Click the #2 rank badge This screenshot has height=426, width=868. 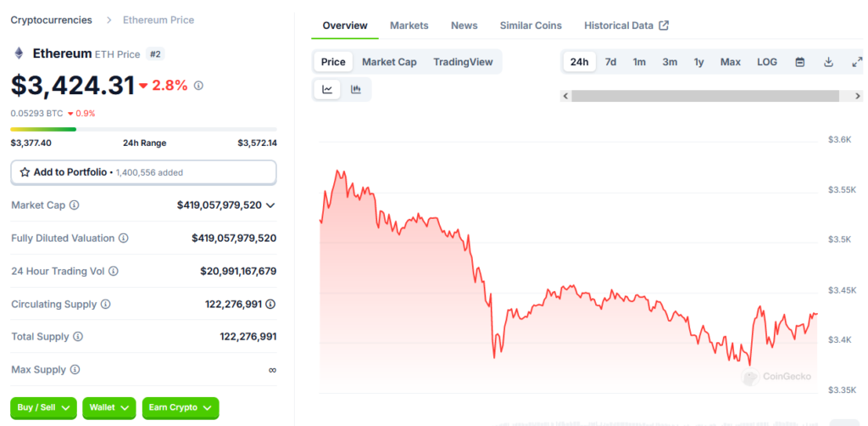click(155, 54)
